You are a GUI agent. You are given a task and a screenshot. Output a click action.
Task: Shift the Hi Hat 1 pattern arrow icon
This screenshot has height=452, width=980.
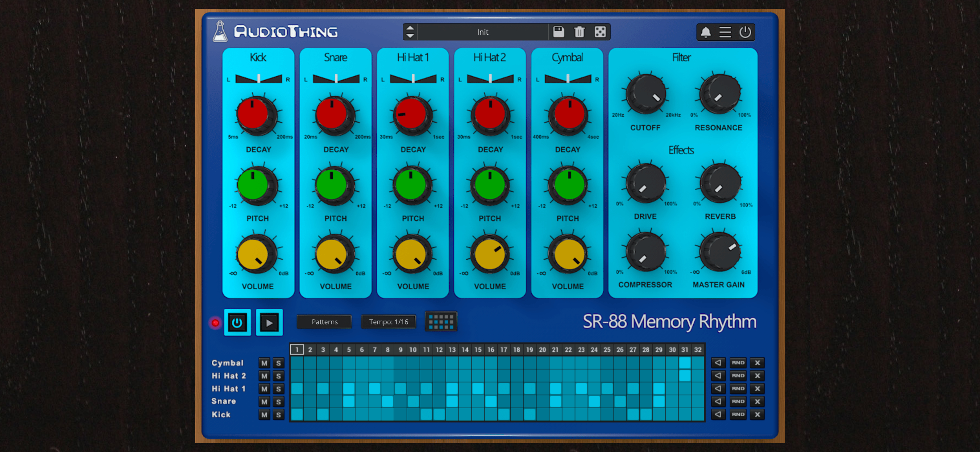[718, 389]
